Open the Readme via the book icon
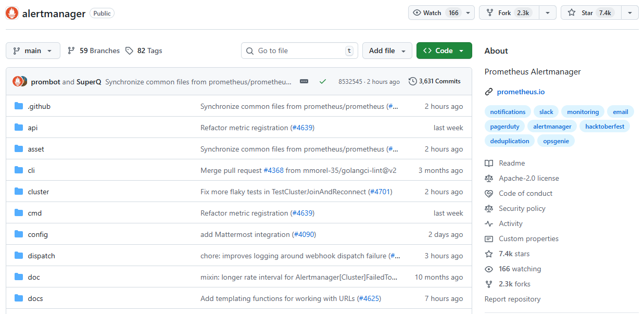644x314 pixels. point(489,163)
